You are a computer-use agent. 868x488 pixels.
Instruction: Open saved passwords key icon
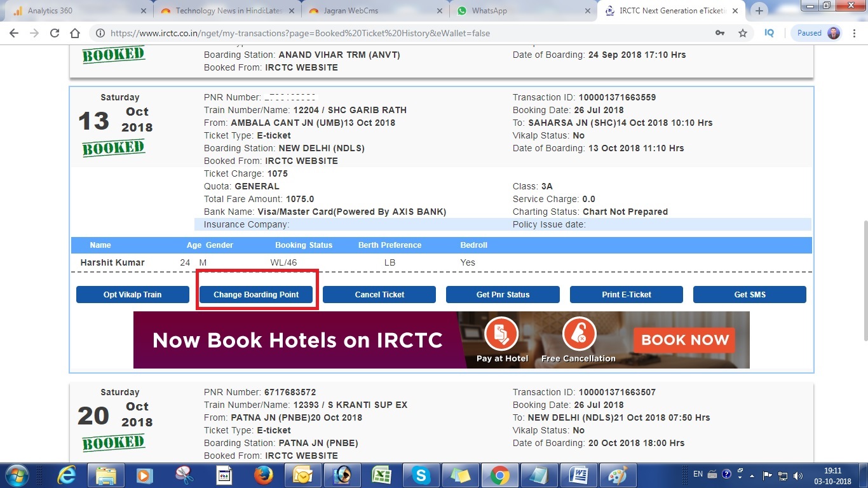pos(720,34)
